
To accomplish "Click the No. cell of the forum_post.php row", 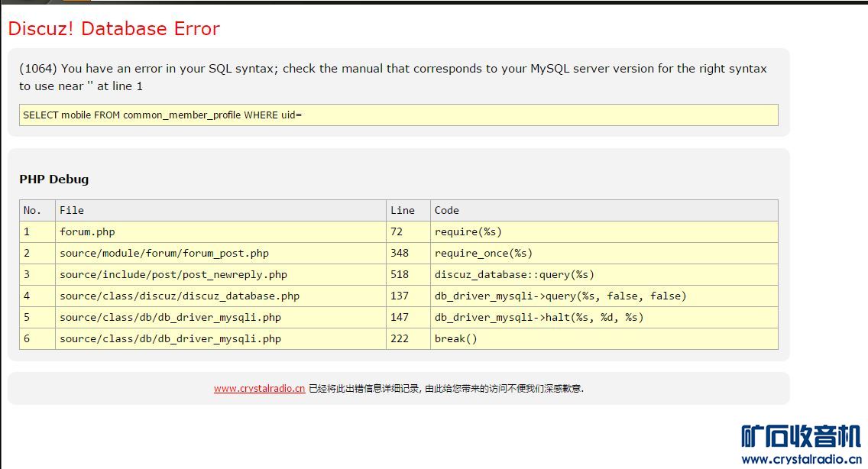I will (x=37, y=253).
